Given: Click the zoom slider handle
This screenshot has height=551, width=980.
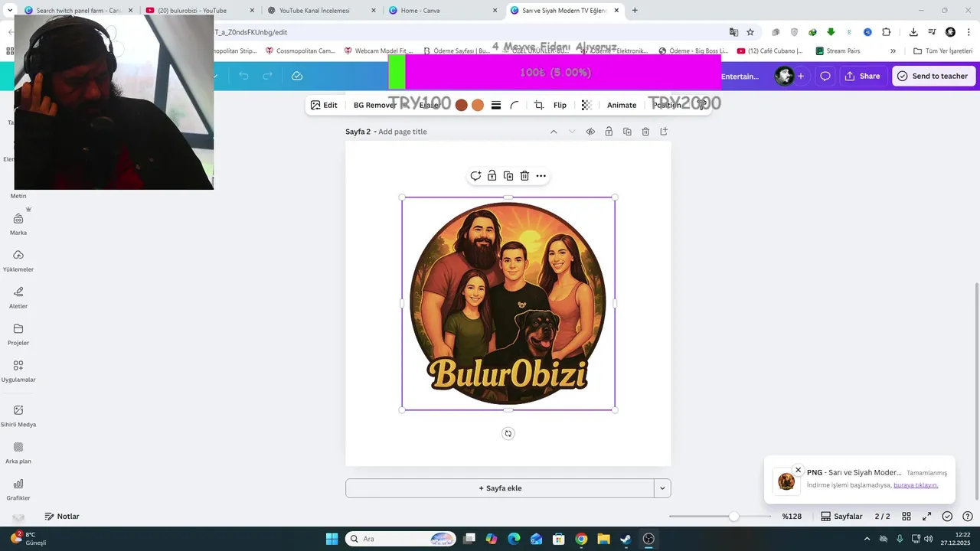Looking at the screenshot, I should tap(733, 517).
